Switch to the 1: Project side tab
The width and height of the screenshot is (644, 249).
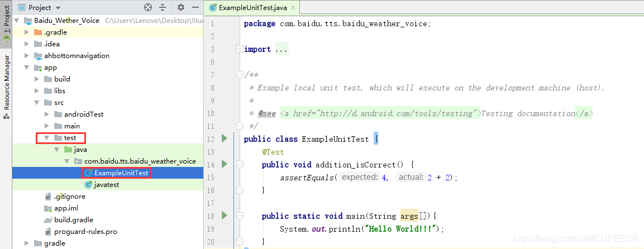point(6,23)
